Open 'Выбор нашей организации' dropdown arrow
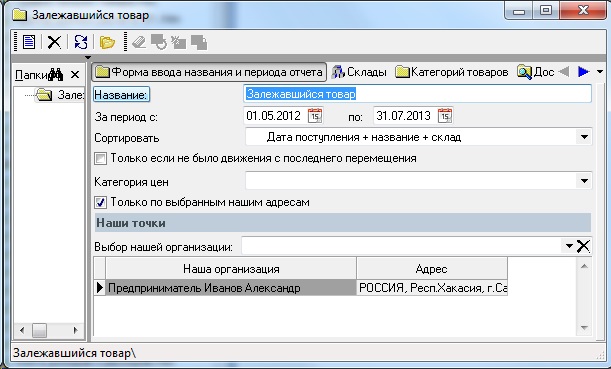Screen dimensions: 611x369 click(569, 246)
